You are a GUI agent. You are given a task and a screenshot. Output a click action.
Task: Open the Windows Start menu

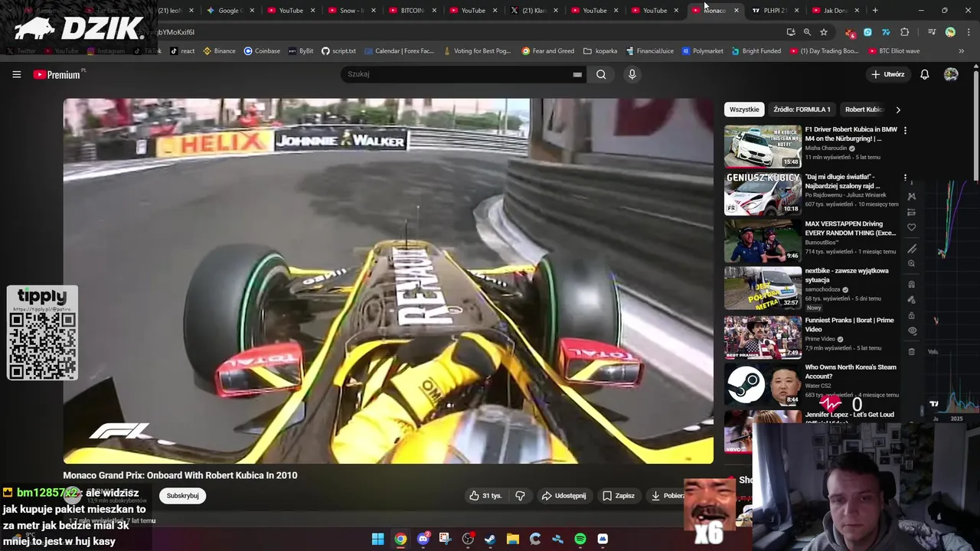click(377, 539)
